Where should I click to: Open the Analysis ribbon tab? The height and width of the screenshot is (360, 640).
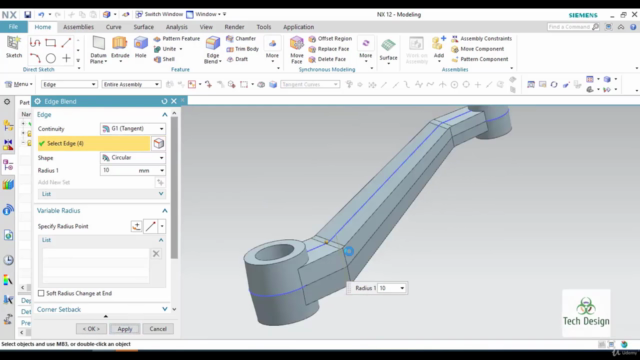pos(176,27)
